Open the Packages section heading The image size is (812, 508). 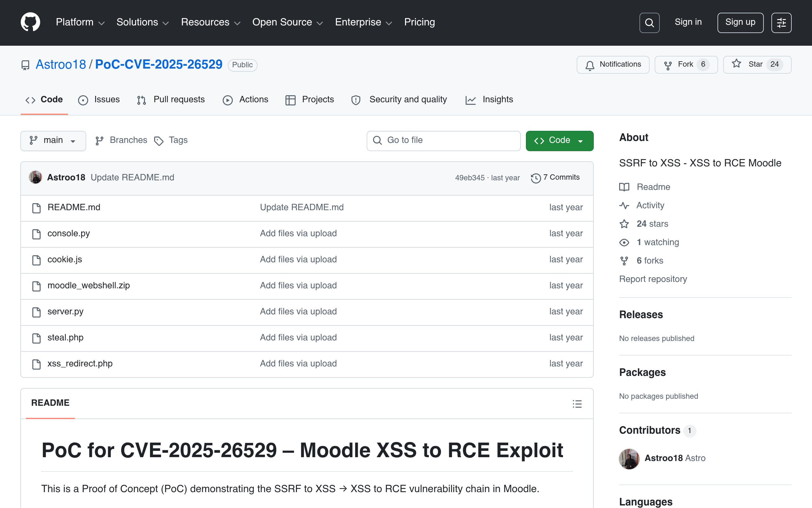click(x=642, y=372)
